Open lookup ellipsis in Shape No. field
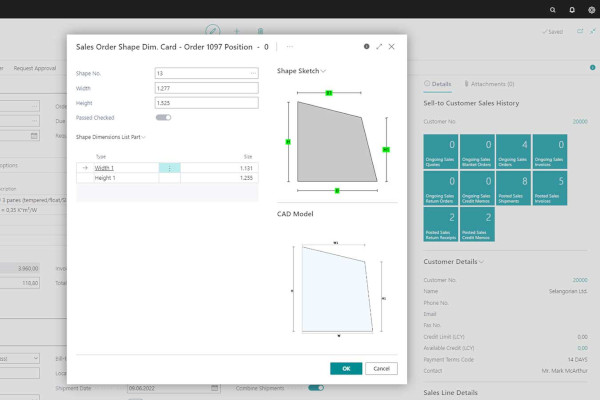Image resolution: width=600 pixels, height=400 pixels. [253, 73]
